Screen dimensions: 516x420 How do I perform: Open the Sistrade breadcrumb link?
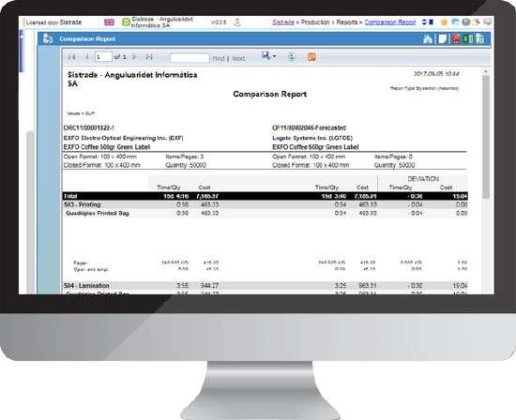[x=283, y=22]
